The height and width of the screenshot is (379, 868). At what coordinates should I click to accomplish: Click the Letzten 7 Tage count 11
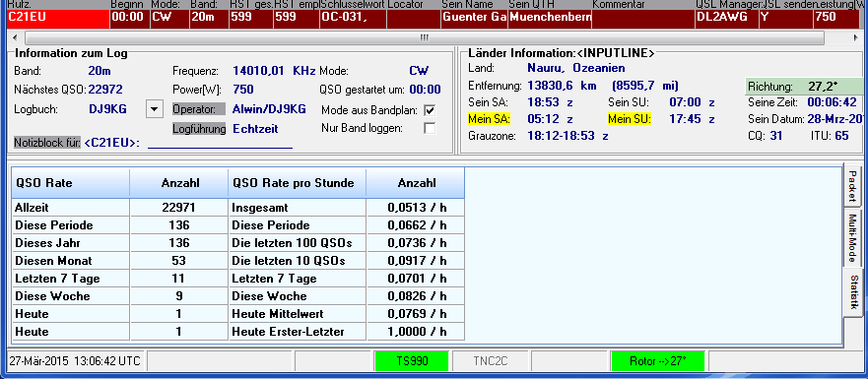(179, 279)
